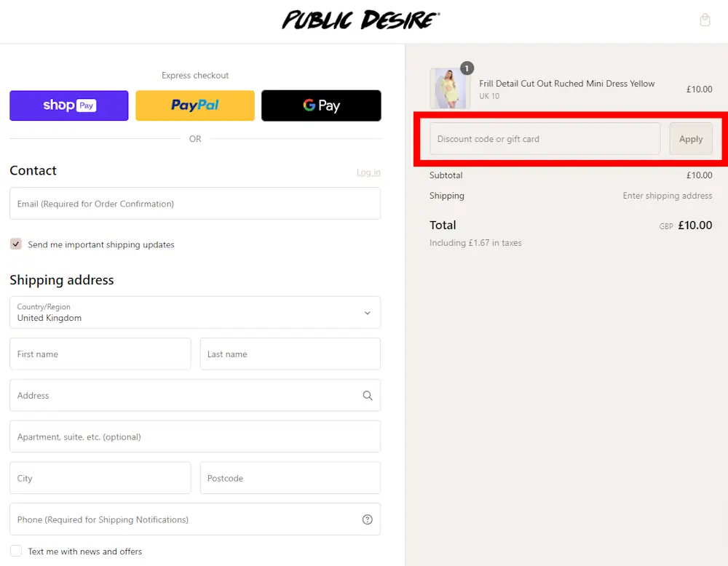Uncheck Send me important shipping updates
The width and height of the screenshot is (728, 566).
coord(16,244)
